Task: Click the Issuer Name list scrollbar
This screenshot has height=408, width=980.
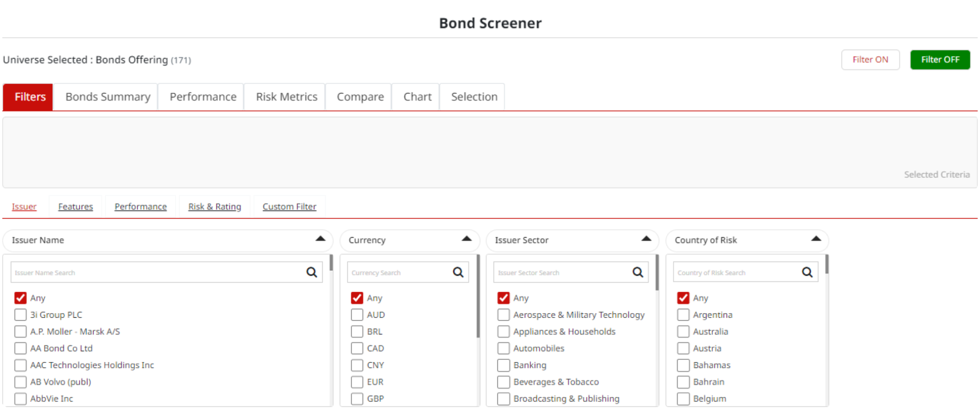Action: click(x=331, y=263)
